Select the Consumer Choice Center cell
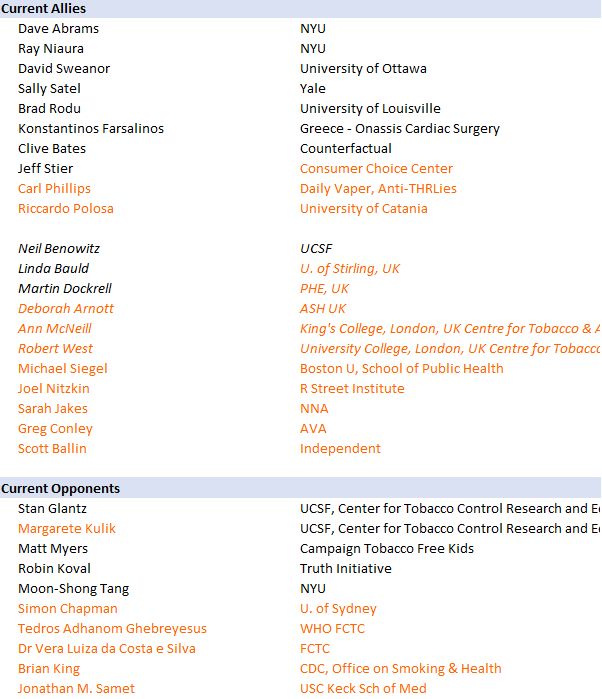Image resolution: width=602 pixels, height=699 pixels. click(376, 169)
